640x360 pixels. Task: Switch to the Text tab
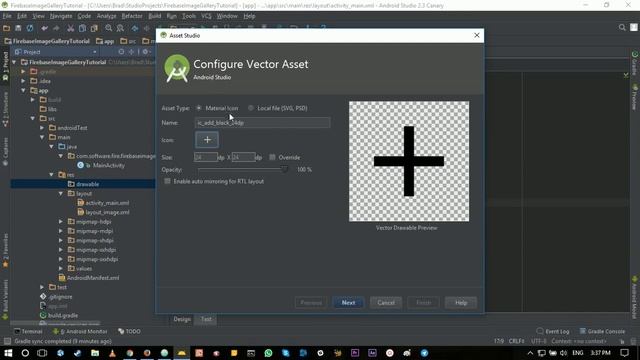coord(206,320)
